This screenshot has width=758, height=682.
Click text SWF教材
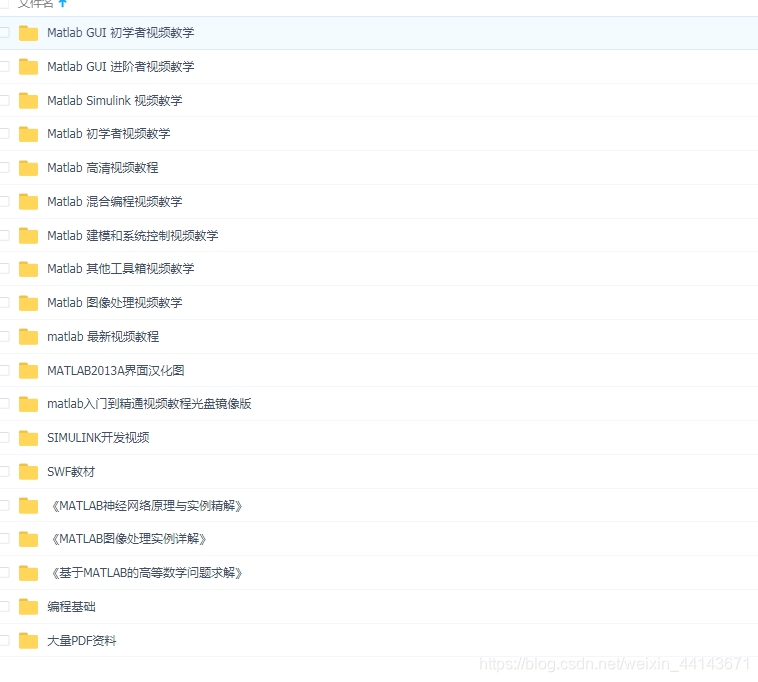click(71, 471)
